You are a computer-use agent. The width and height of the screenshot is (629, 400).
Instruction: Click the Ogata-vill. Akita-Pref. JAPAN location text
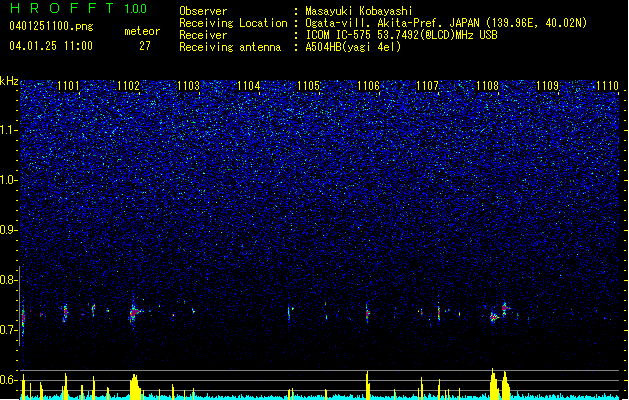click(446, 23)
